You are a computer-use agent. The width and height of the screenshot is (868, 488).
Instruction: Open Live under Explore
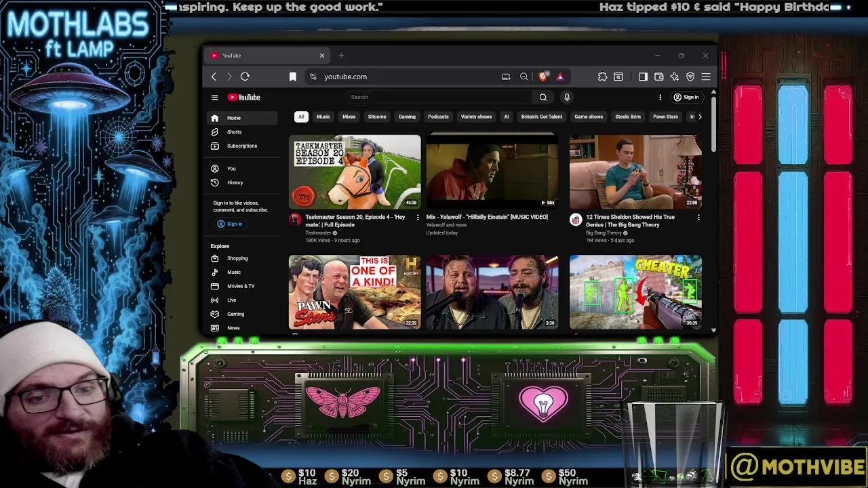(x=242, y=300)
